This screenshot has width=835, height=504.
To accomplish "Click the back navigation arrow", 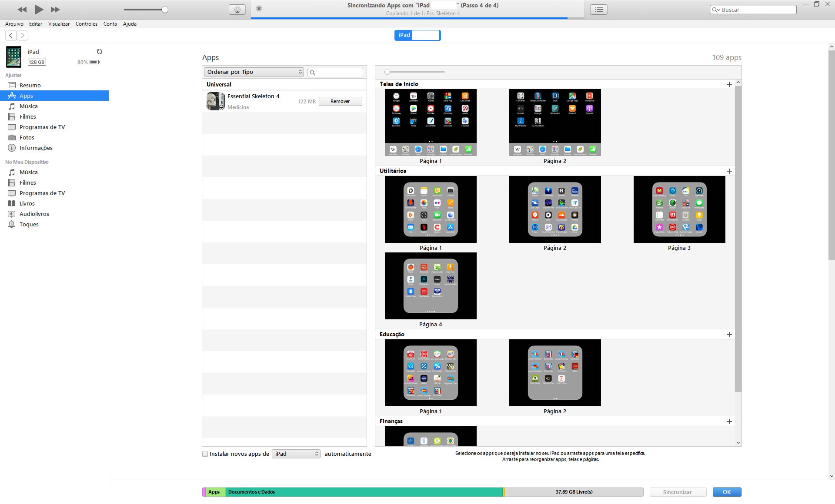I will pyautogui.click(x=11, y=35).
